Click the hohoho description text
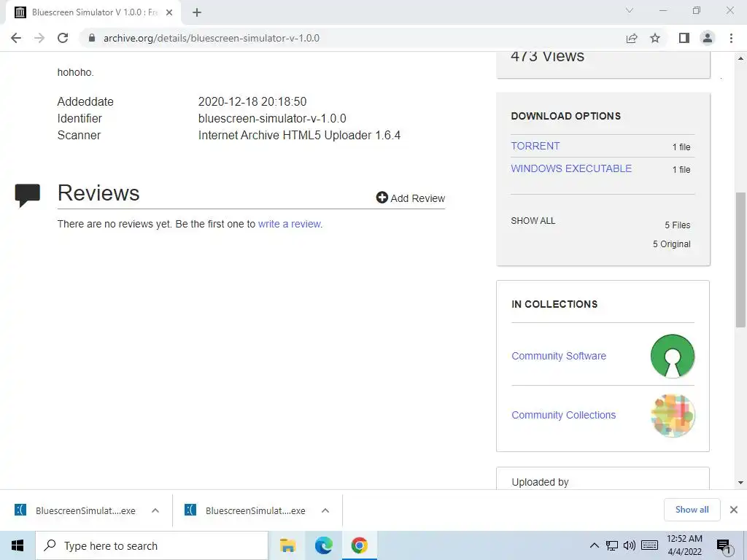This screenshot has height=560, width=747. [75, 72]
